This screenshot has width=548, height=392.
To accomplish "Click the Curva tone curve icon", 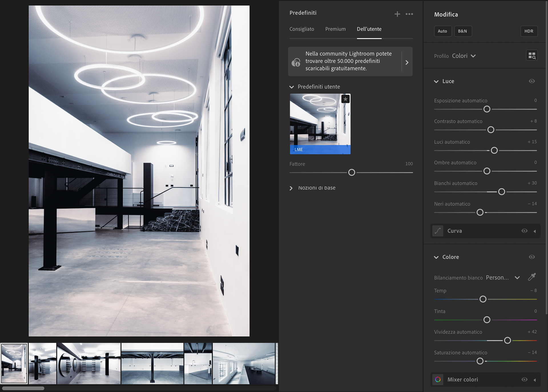I will pos(438,231).
